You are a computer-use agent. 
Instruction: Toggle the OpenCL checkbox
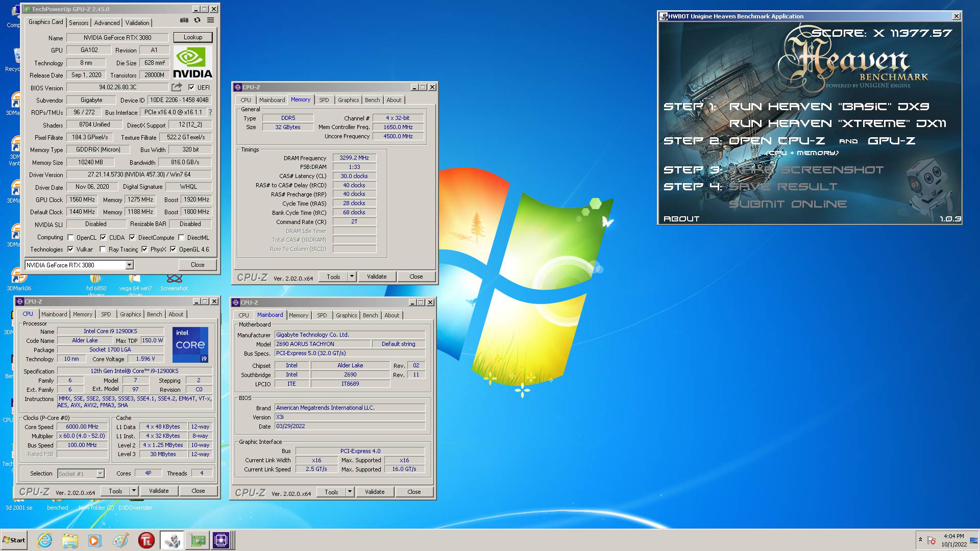click(71, 237)
